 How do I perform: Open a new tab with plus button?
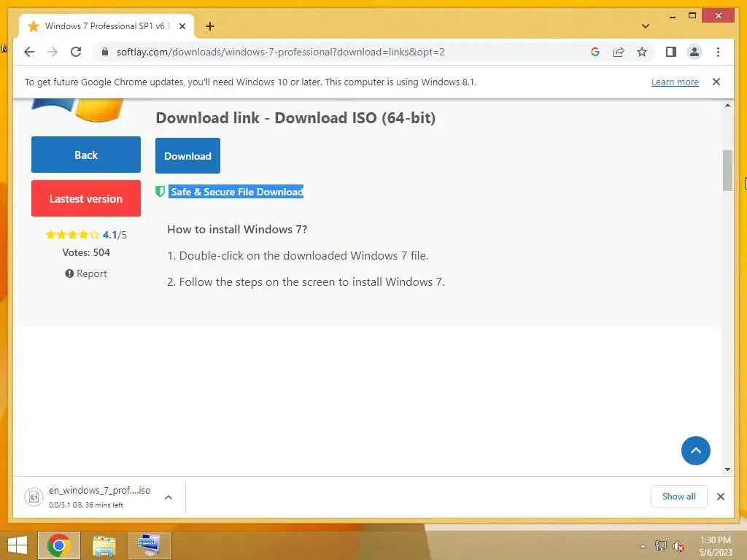pyautogui.click(x=209, y=26)
